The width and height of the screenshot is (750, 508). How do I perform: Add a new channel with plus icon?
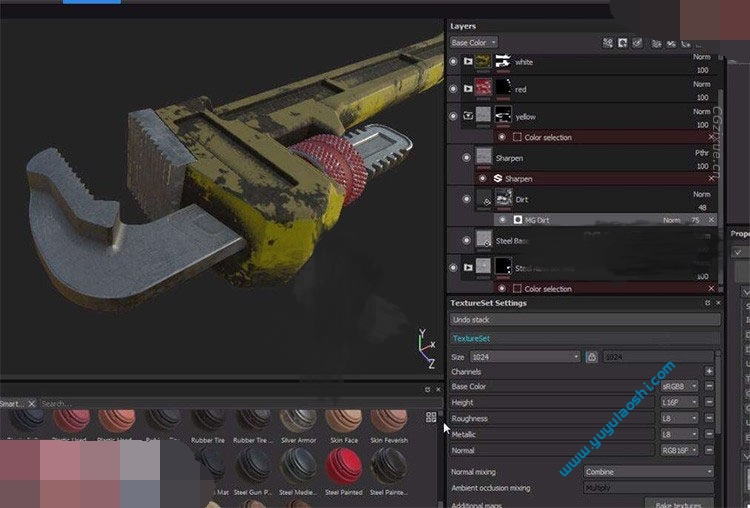coord(709,371)
